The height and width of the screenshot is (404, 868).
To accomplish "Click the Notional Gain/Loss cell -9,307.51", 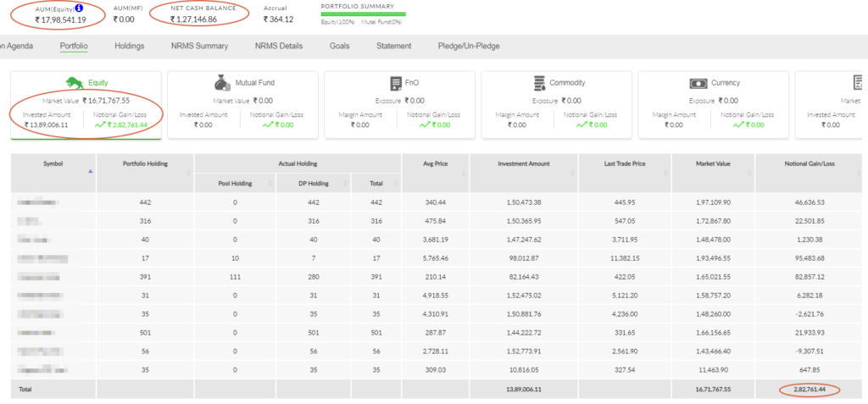I will pos(808,351).
